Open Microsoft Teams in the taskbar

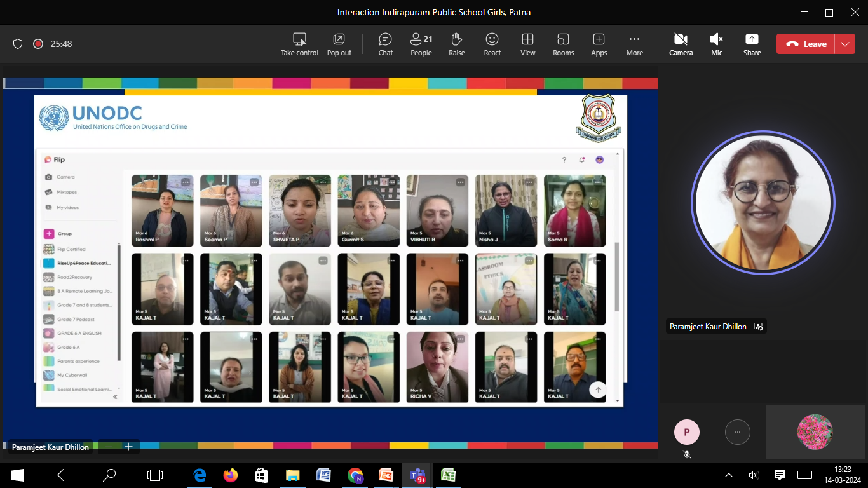pos(417,475)
